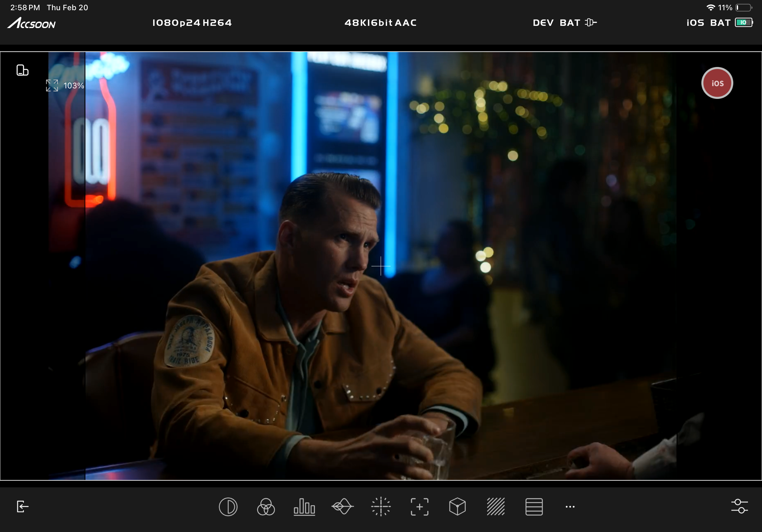Toggle the horizontal lines frame tool
Image resolution: width=762 pixels, height=532 pixels.
tap(534, 507)
